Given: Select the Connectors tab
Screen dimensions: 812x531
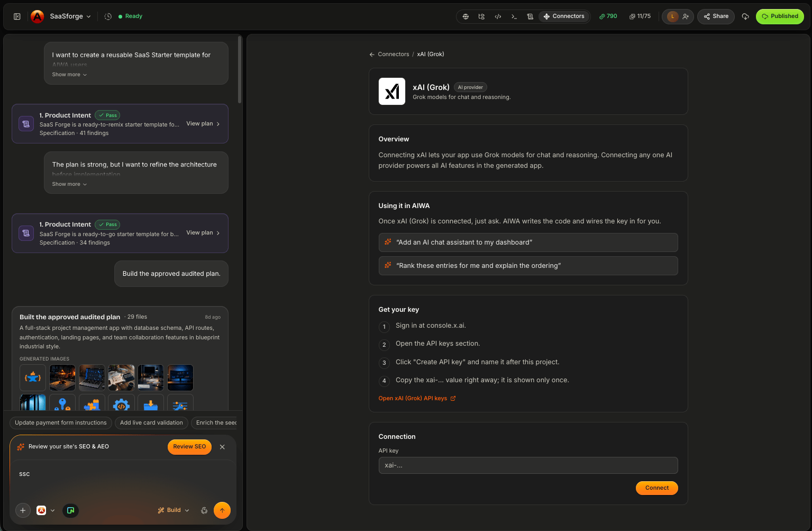Looking at the screenshot, I should tap(564, 16).
